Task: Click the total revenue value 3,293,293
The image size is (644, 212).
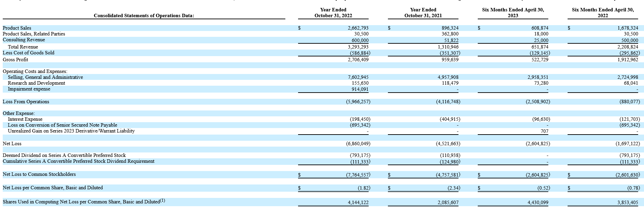Action: [x=358, y=47]
